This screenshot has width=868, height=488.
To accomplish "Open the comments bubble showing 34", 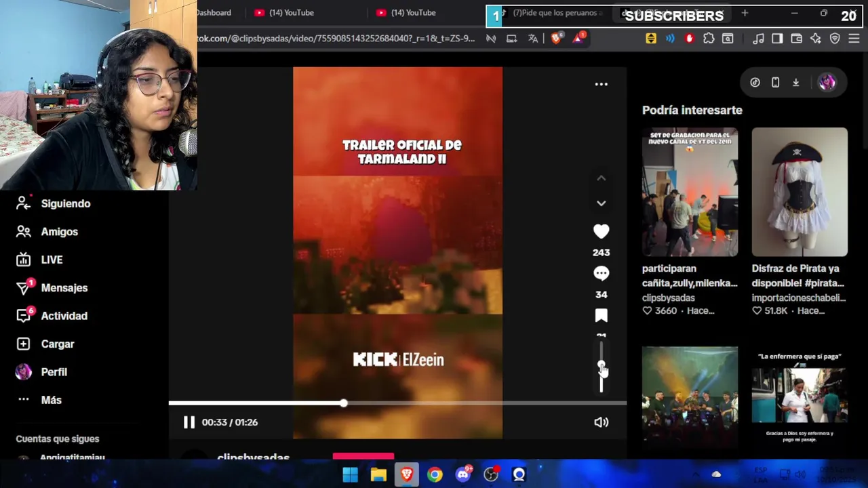I will click(x=601, y=273).
